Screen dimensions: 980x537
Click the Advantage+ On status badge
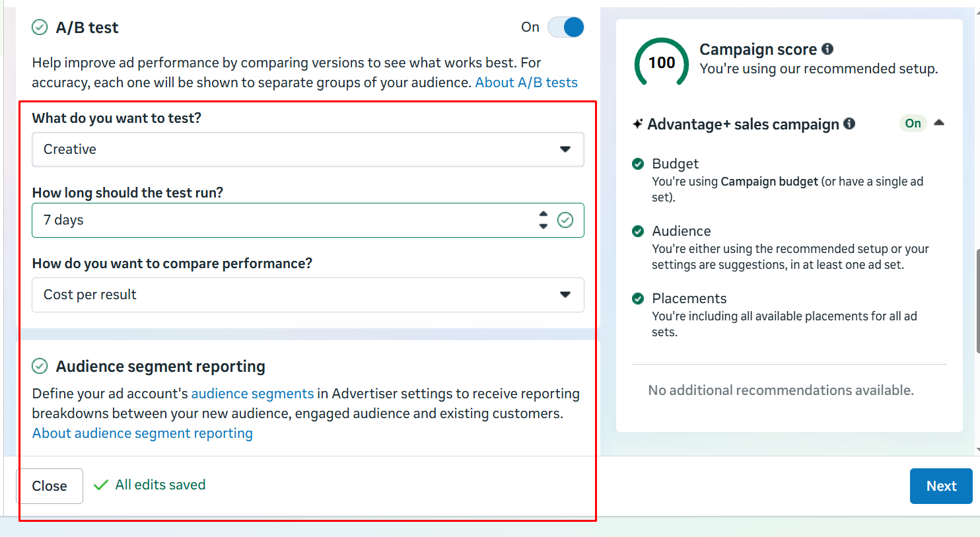click(x=913, y=124)
